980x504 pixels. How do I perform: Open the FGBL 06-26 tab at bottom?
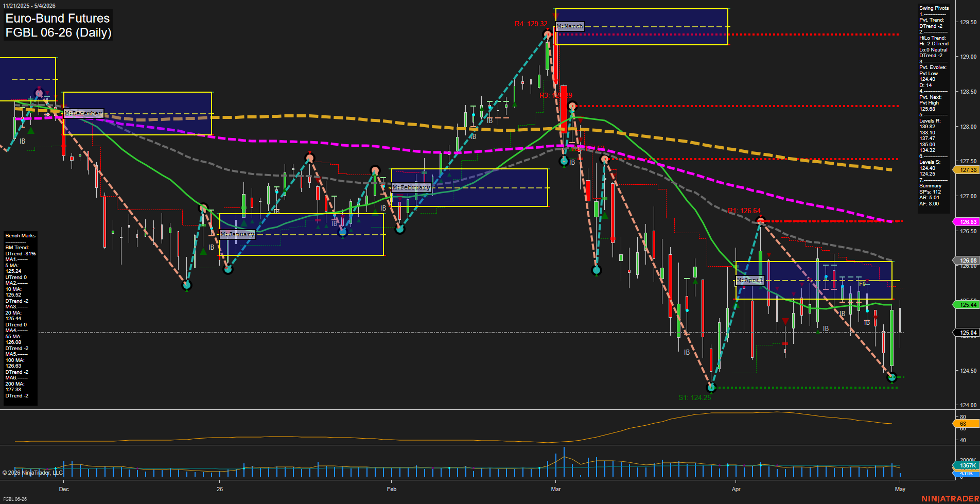(15, 499)
